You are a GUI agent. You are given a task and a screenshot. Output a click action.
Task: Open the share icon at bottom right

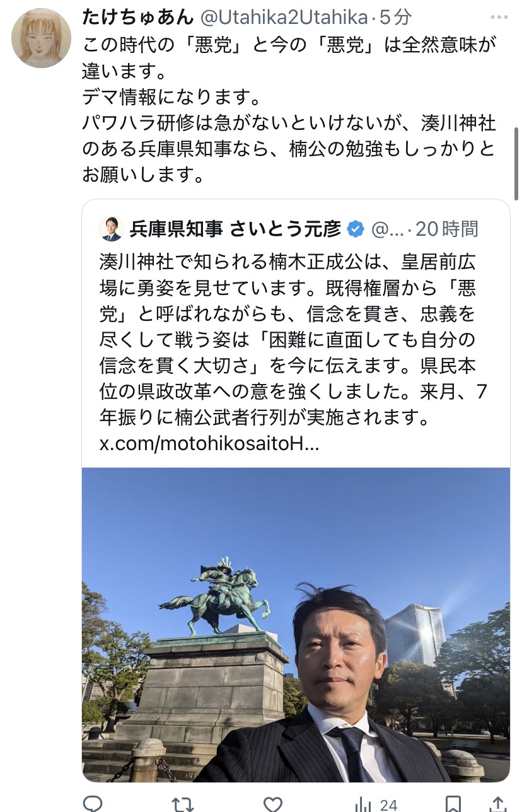[498, 804]
